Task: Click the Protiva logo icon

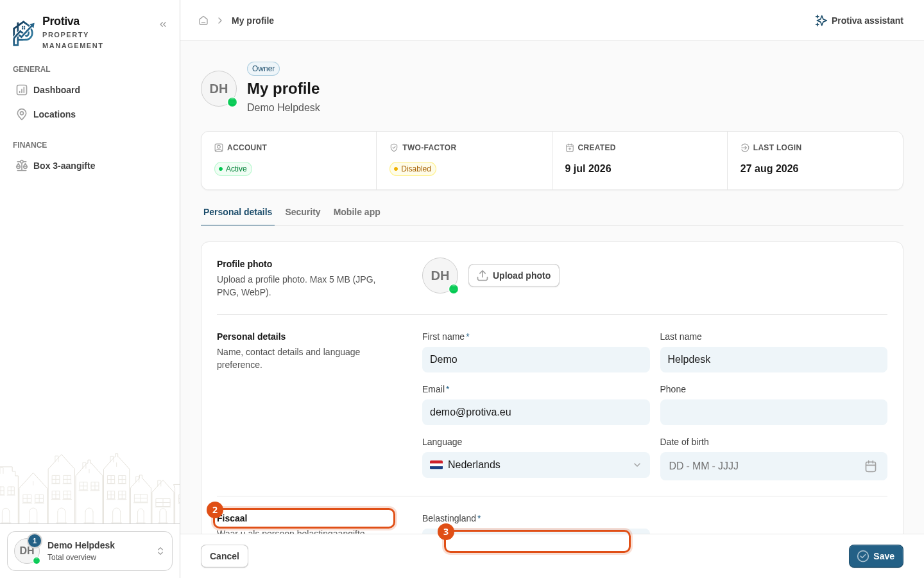Action: pyautogui.click(x=24, y=33)
